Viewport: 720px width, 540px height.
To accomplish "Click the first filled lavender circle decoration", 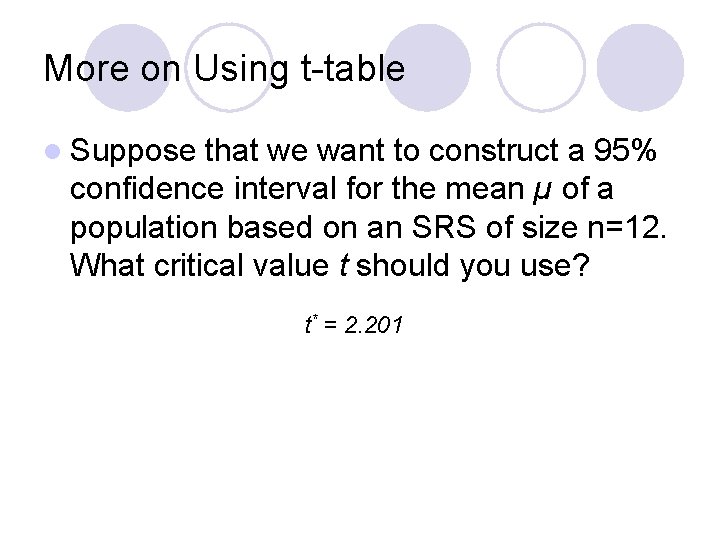I will pyautogui.click(x=128, y=68).
